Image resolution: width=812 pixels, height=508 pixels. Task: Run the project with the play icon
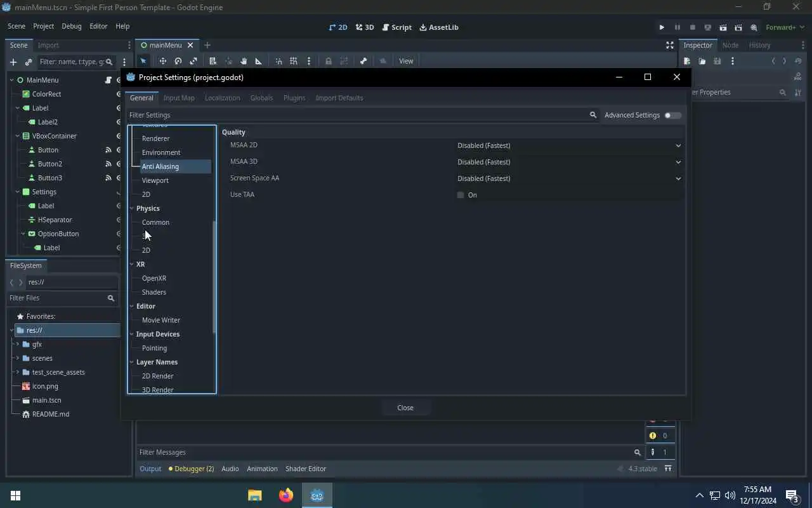pos(662,27)
